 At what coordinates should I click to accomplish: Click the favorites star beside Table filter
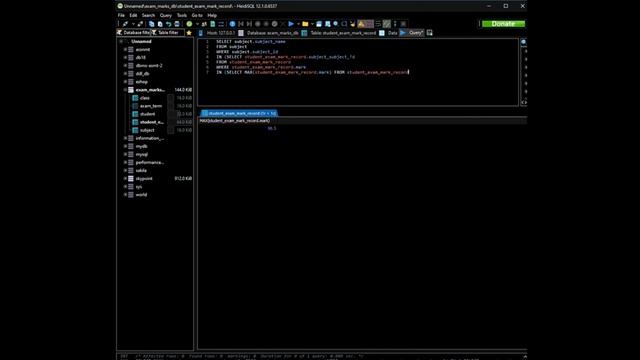pos(189,33)
